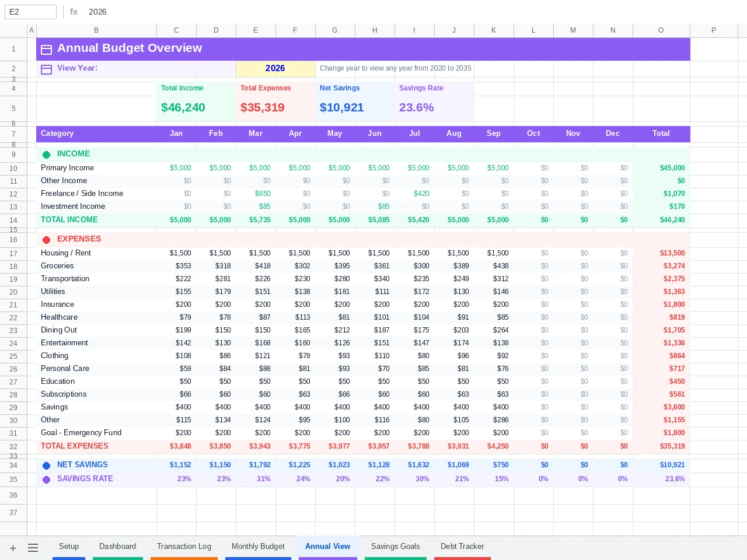Select column B via its header
747x560 pixels.
click(x=96, y=30)
